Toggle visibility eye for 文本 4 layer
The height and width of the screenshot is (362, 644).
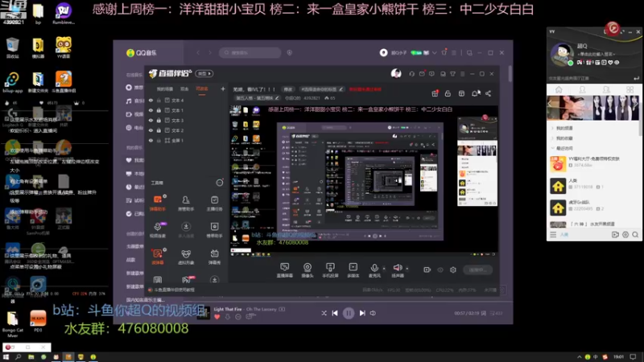[x=151, y=100]
